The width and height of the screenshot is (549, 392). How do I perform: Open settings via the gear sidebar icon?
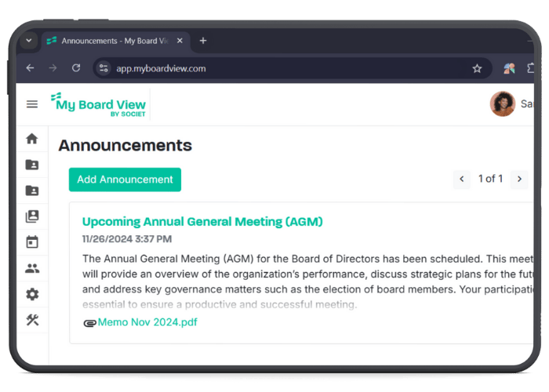point(32,294)
